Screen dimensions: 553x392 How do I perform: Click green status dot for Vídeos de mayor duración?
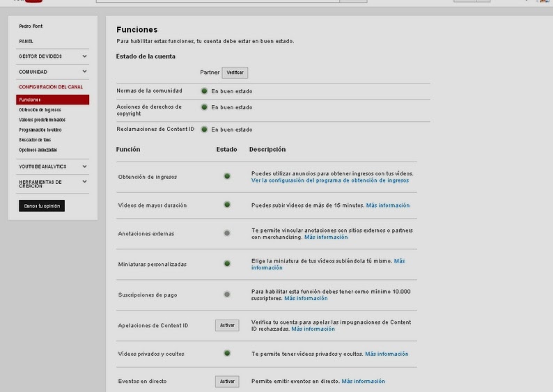click(x=227, y=205)
